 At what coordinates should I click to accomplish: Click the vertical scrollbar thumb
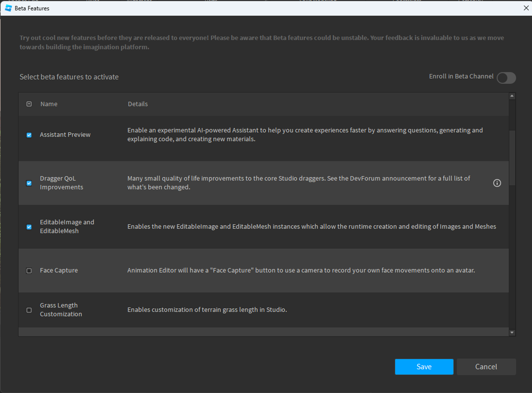click(x=512, y=158)
